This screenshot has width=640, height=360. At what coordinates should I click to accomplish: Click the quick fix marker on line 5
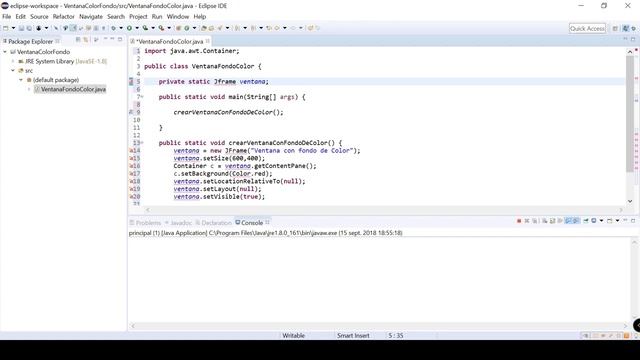click(x=131, y=82)
